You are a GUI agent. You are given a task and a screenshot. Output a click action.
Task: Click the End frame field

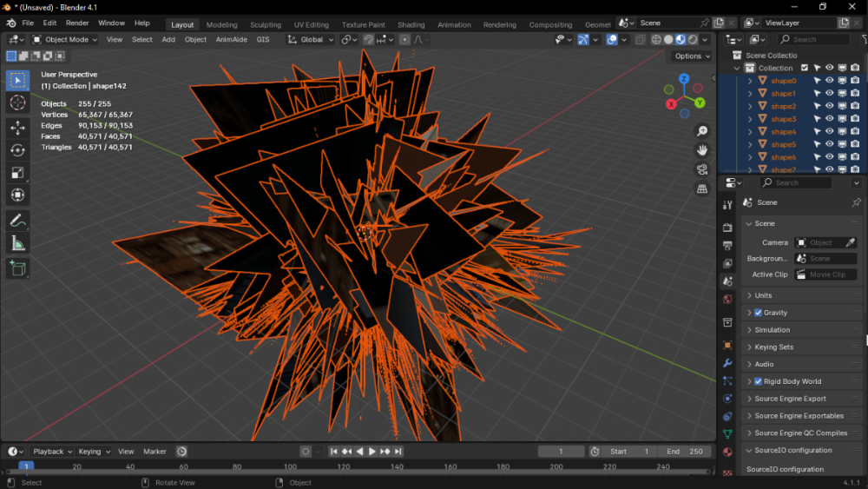pos(685,452)
